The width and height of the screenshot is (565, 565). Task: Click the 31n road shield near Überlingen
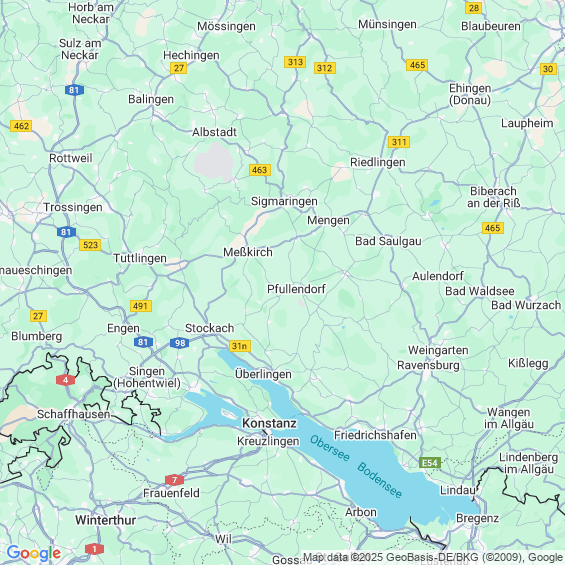[240, 346]
